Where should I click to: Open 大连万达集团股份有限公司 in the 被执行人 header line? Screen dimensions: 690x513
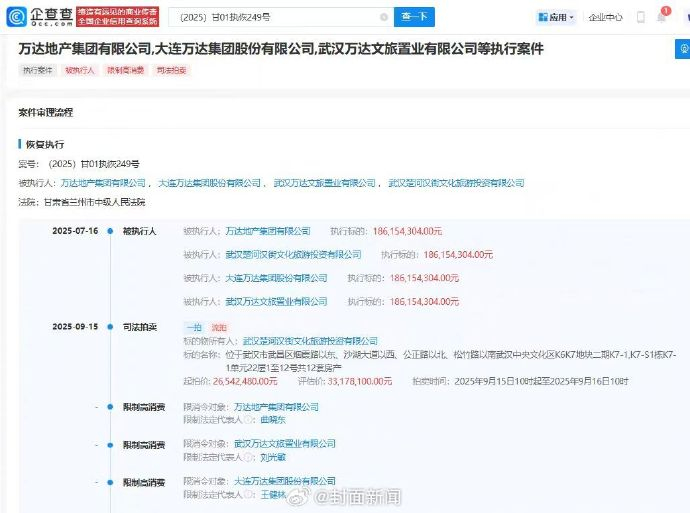pyautogui.click(x=209, y=183)
